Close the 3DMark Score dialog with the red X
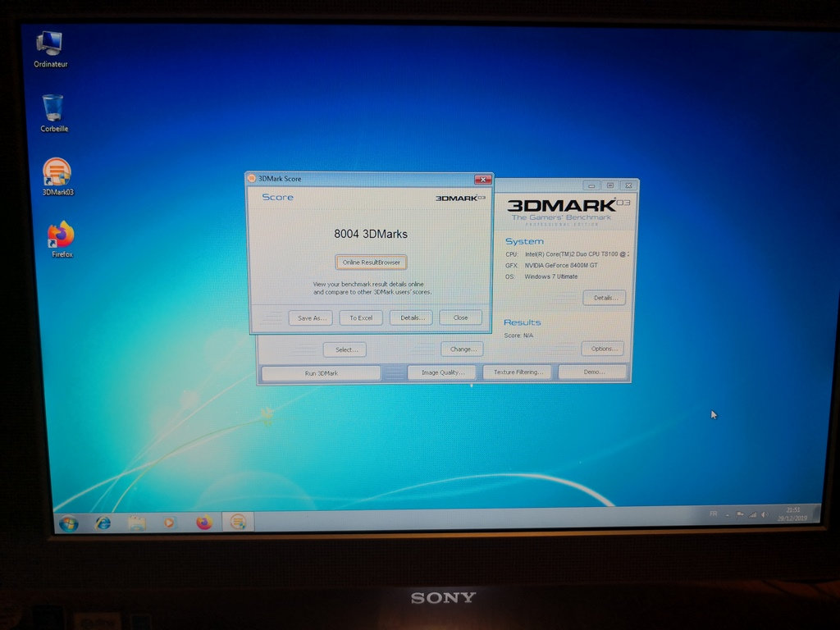The image size is (840, 630). point(482,179)
